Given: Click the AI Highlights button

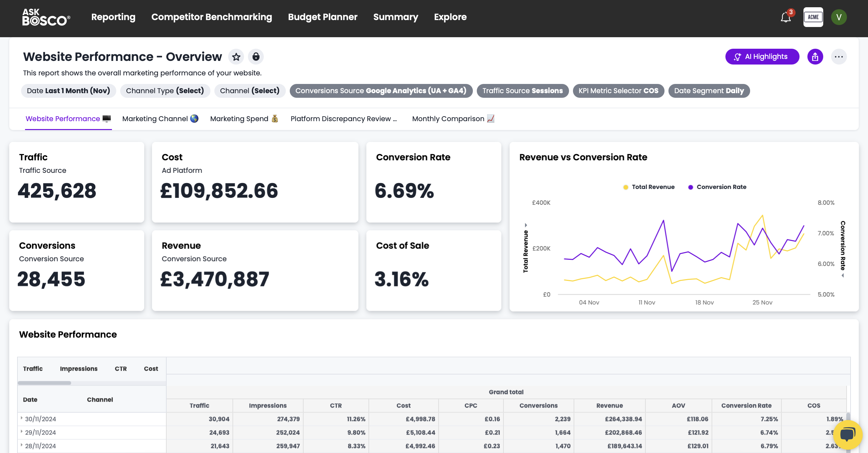Looking at the screenshot, I should click(x=762, y=57).
